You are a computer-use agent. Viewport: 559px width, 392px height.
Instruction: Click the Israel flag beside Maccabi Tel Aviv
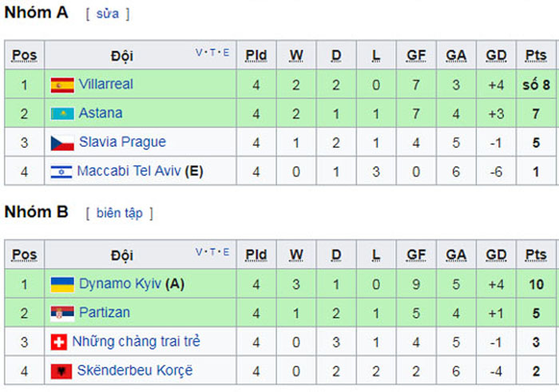click(x=61, y=172)
